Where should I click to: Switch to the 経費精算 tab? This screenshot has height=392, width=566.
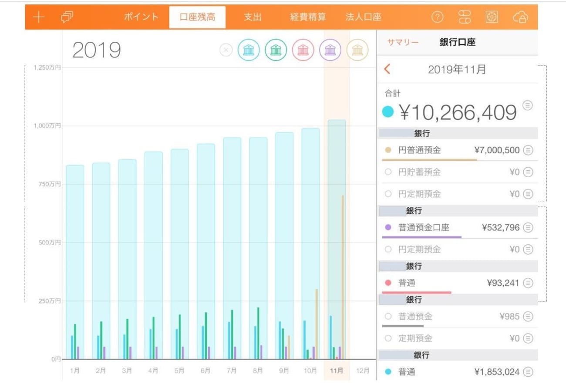point(308,17)
